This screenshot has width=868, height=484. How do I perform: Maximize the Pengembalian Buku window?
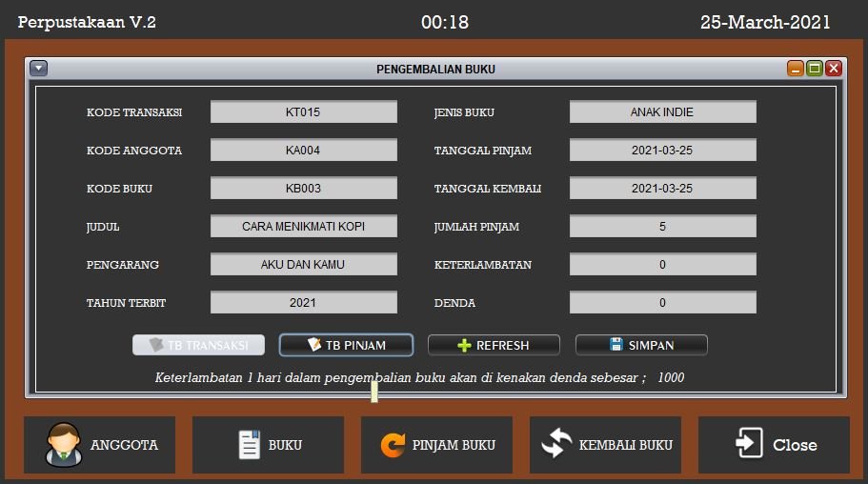[815, 69]
